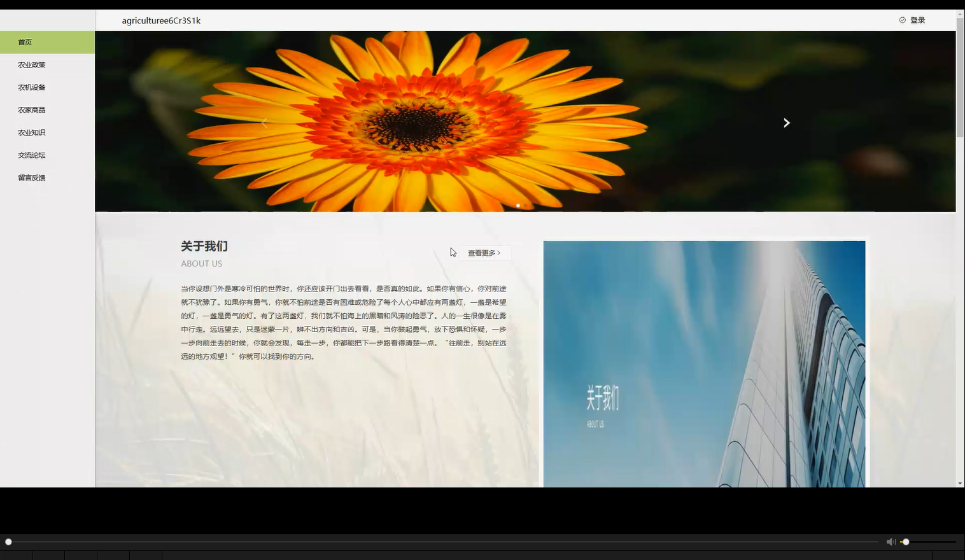This screenshot has height=560, width=965.
Task: Select the 首页 menu item
Action: click(25, 42)
